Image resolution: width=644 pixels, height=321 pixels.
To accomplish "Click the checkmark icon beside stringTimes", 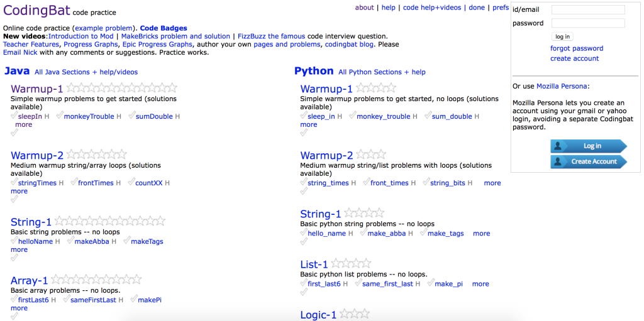I will [14, 182].
